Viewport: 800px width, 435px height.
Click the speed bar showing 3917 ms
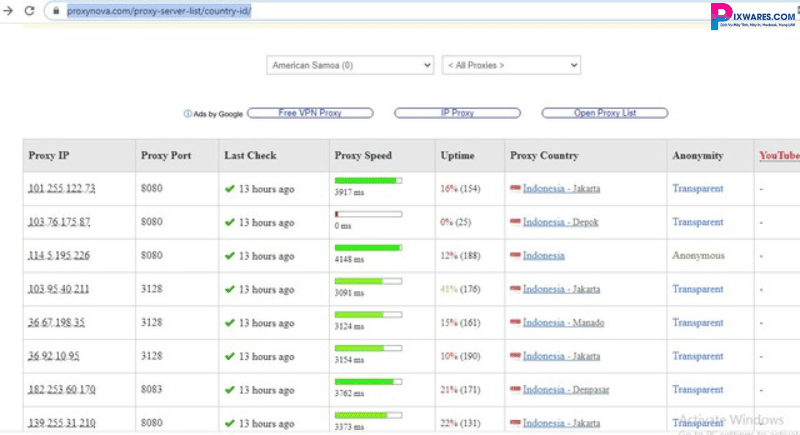[x=367, y=181]
